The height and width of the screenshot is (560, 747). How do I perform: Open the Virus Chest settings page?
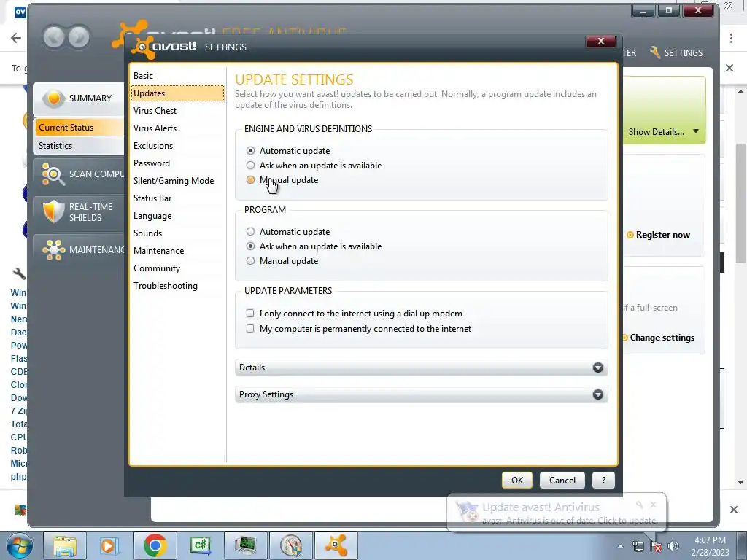(x=177, y=111)
